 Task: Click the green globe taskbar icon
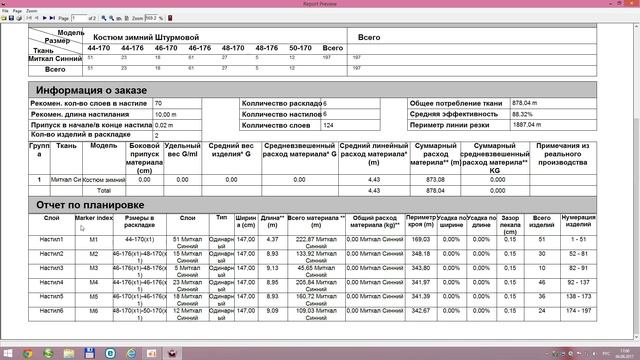(48, 353)
